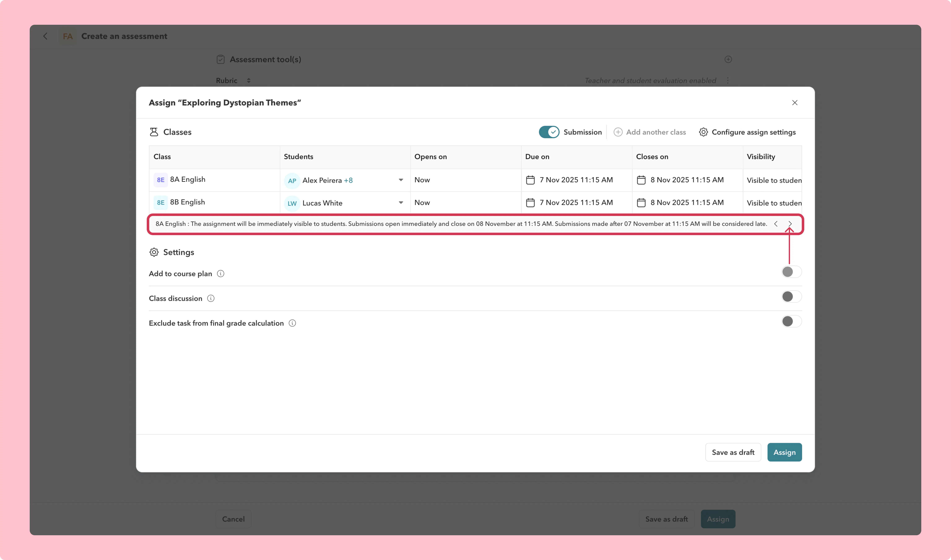951x560 pixels.
Task: Close the Assign dialog with X icon
Action: pos(795,103)
